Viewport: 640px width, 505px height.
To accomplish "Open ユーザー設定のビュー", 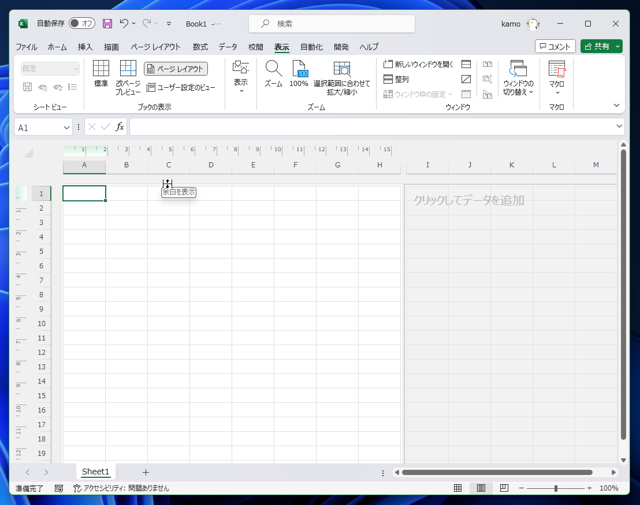I will [180, 87].
